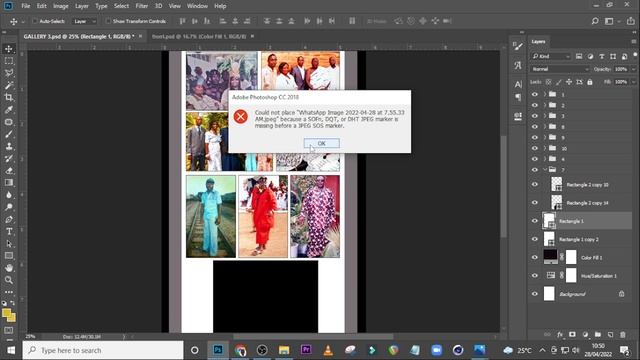This screenshot has width=640, height=360.
Task: Create a new layer
Action: (610, 334)
